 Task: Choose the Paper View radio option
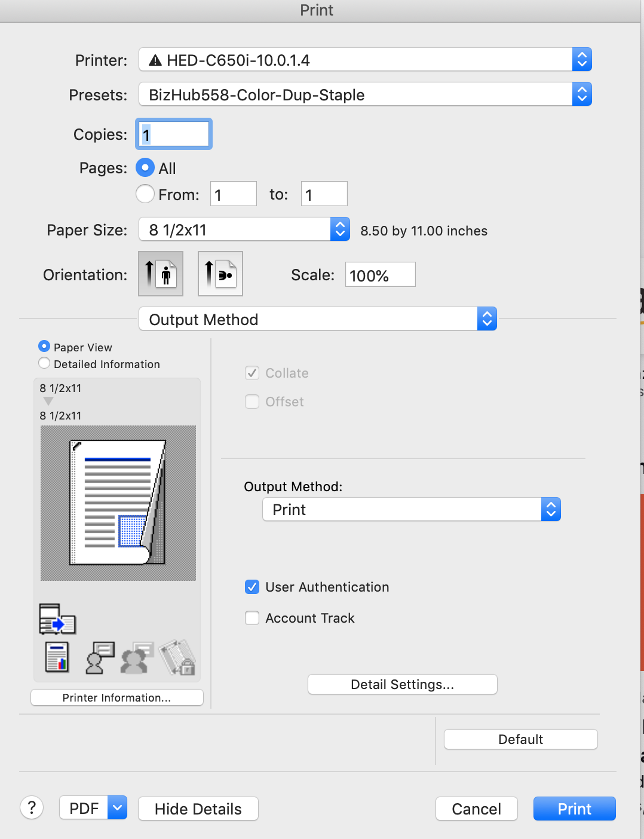click(44, 347)
